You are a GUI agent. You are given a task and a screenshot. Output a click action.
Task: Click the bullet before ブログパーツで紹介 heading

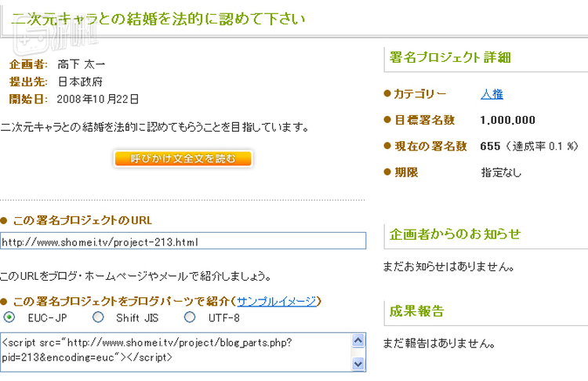[4, 301]
